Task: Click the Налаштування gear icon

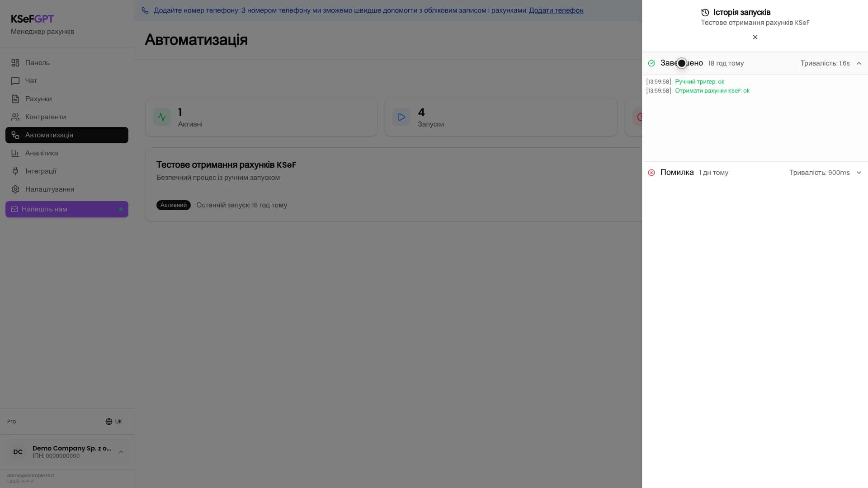Action: (x=15, y=189)
